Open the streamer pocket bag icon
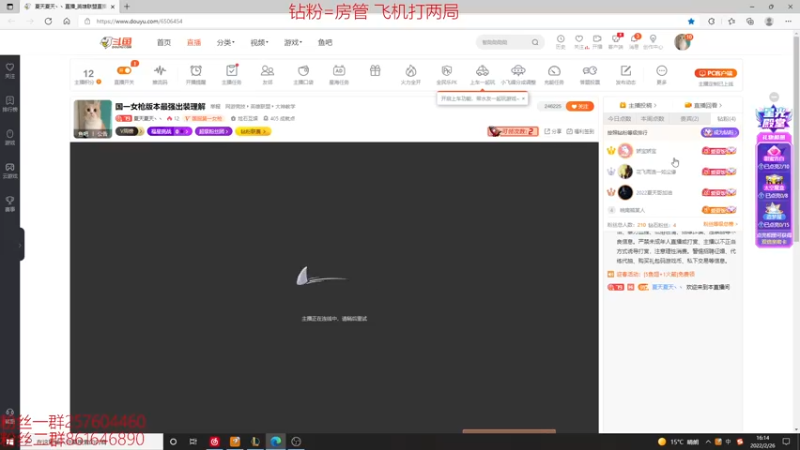The width and height of the screenshot is (800, 450). [x=303, y=70]
